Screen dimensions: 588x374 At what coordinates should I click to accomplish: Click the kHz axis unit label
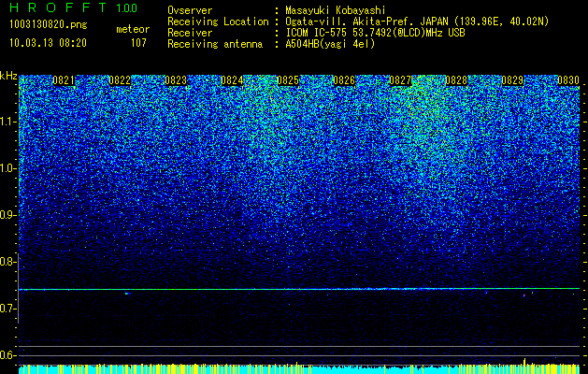(x=8, y=76)
